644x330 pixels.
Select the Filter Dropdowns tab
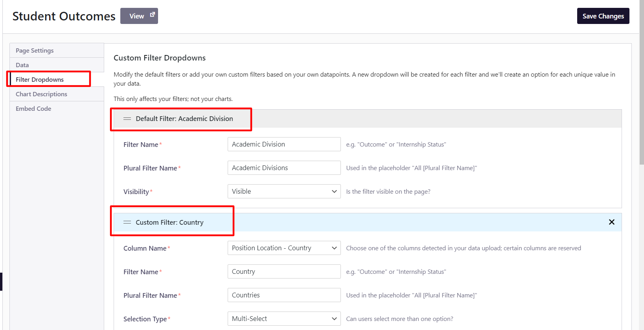click(x=40, y=80)
